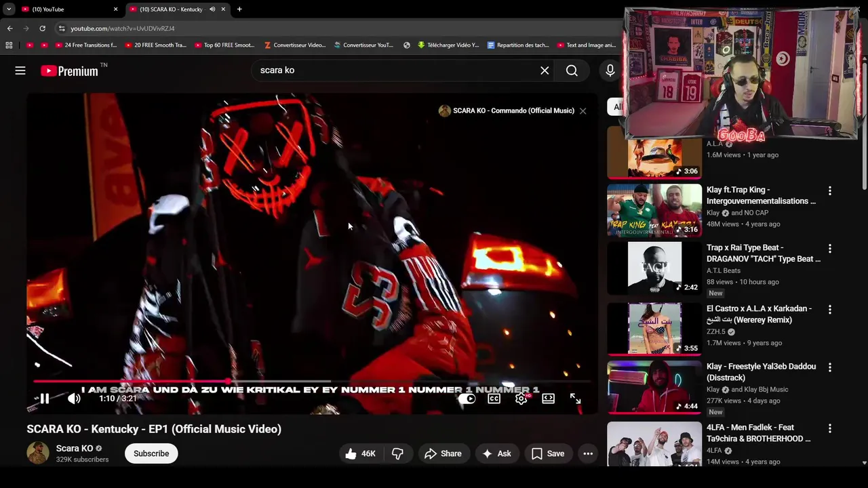Open 'Top 60 FREE Smoot...' bookmark
Viewport: 868px width, 488px height.
[224, 45]
